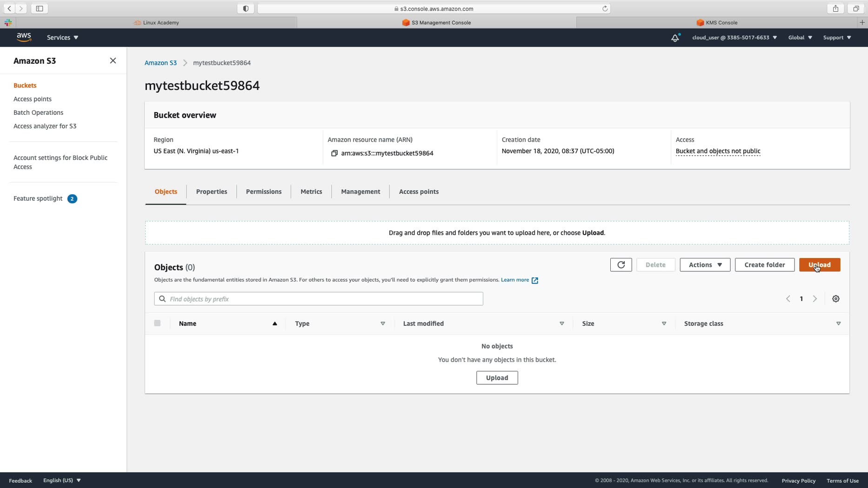Open Feature spotlight in the sidebar

point(38,198)
